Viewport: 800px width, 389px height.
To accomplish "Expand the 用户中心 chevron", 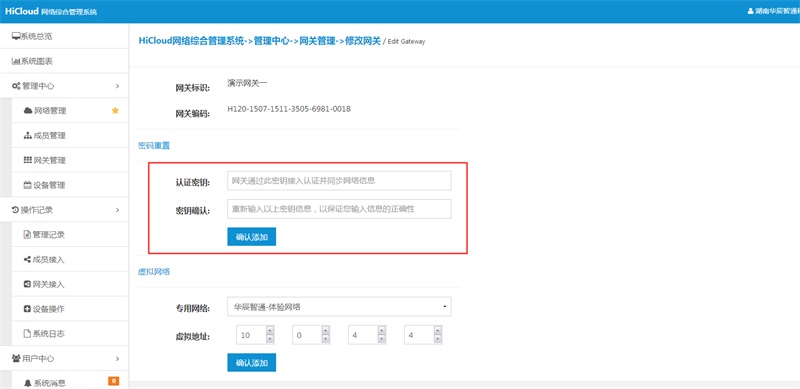I will point(118,358).
